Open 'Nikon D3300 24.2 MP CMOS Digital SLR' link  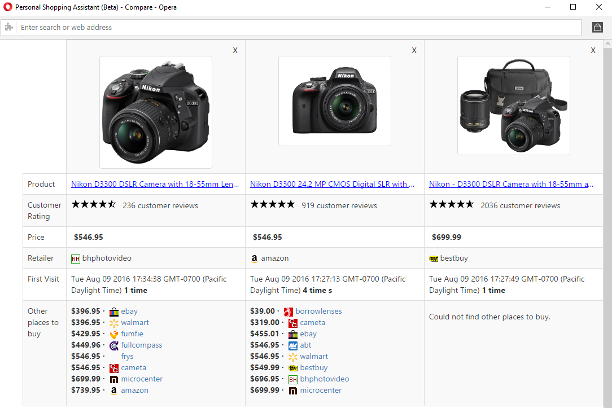click(332, 184)
